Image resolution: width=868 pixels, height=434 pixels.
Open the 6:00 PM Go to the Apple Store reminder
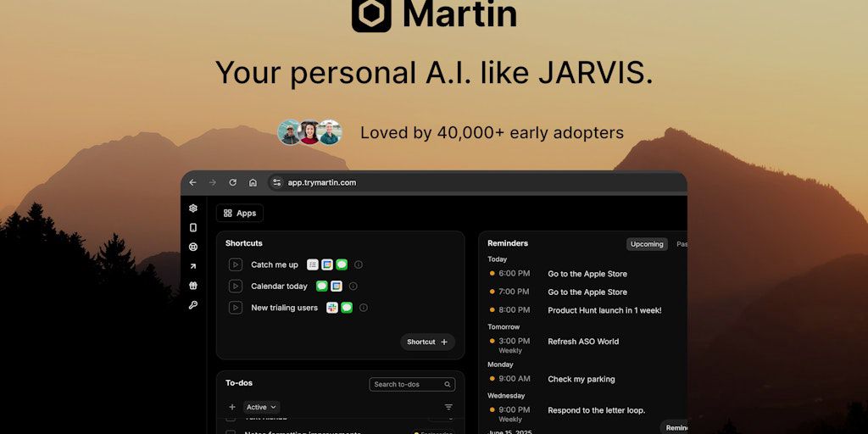(x=586, y=274)
